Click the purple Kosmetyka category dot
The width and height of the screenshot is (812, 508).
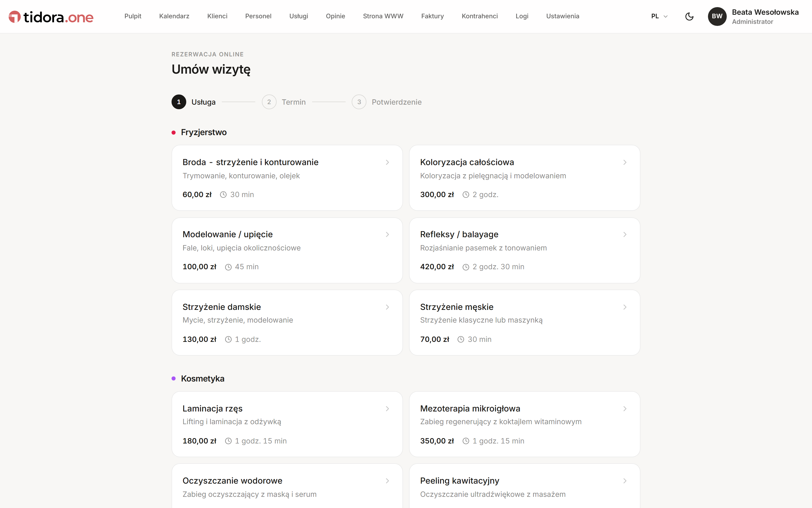click(x=174, y=379)
